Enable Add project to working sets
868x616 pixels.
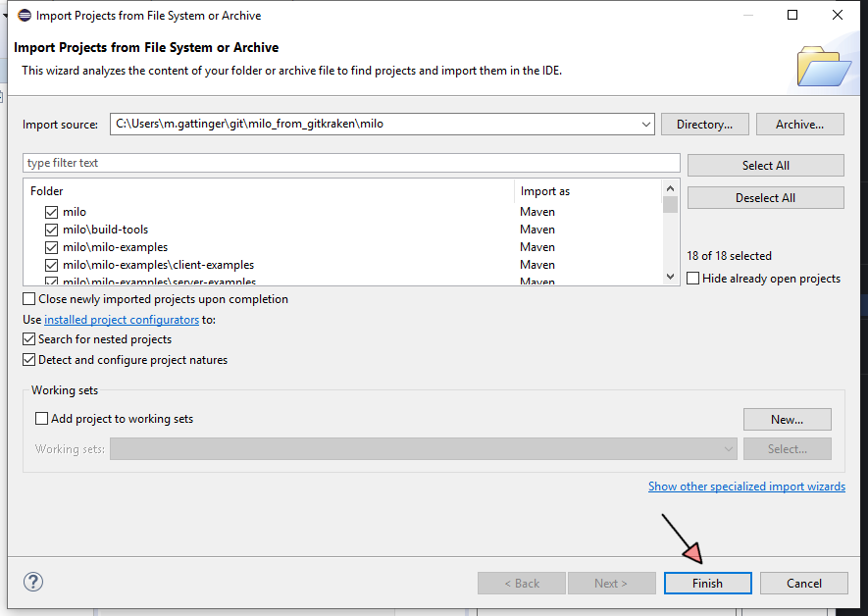(41, 419)
